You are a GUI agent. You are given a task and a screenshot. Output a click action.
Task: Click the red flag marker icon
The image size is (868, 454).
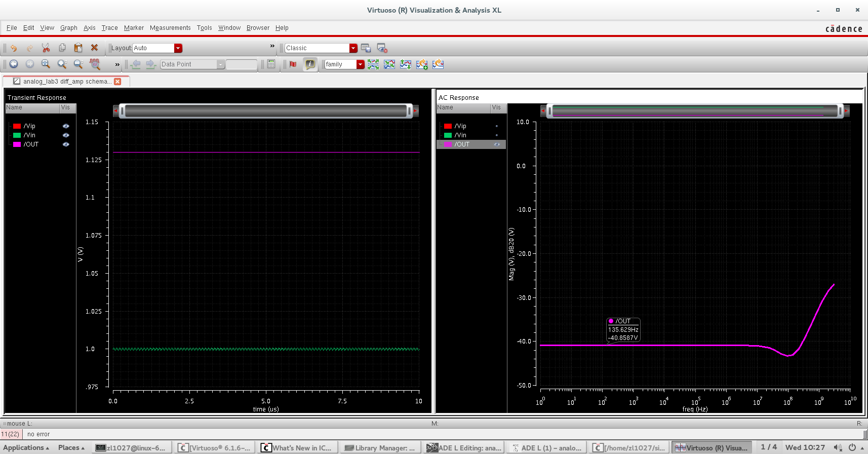coord(293,64)
